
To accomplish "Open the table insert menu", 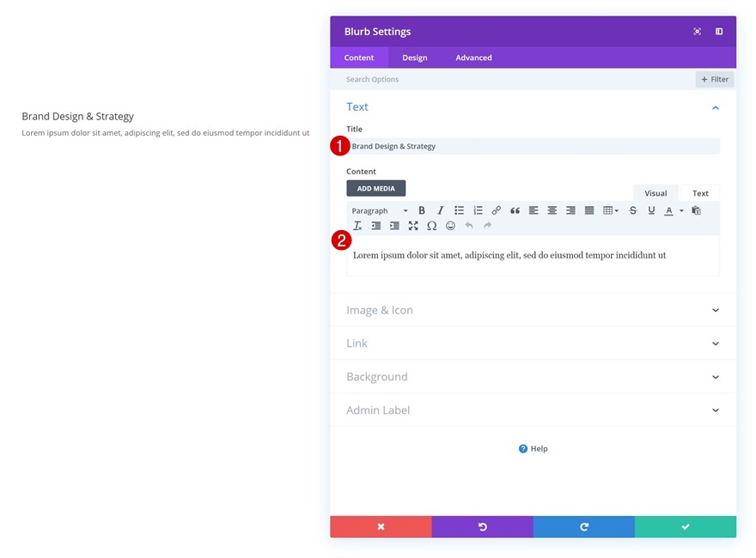I will point(611,210).
